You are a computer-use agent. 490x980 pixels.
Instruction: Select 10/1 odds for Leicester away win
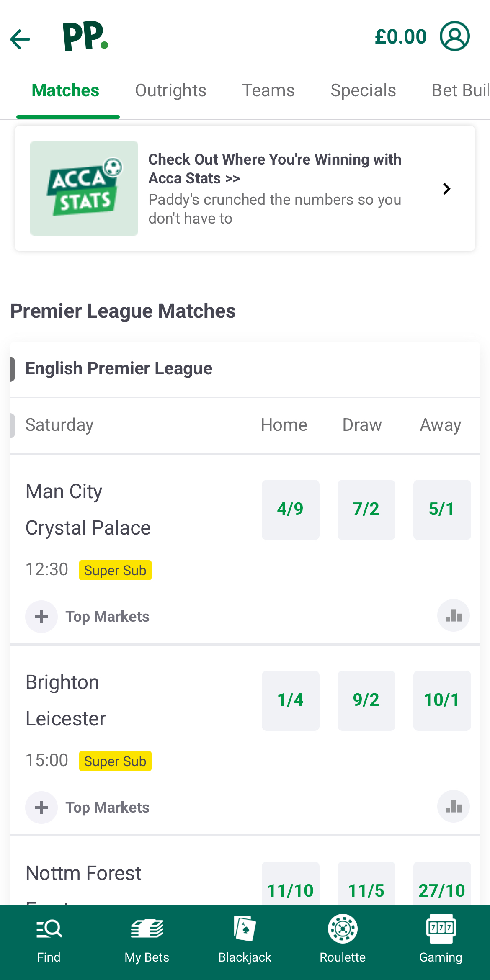click(x=442, y=700)
